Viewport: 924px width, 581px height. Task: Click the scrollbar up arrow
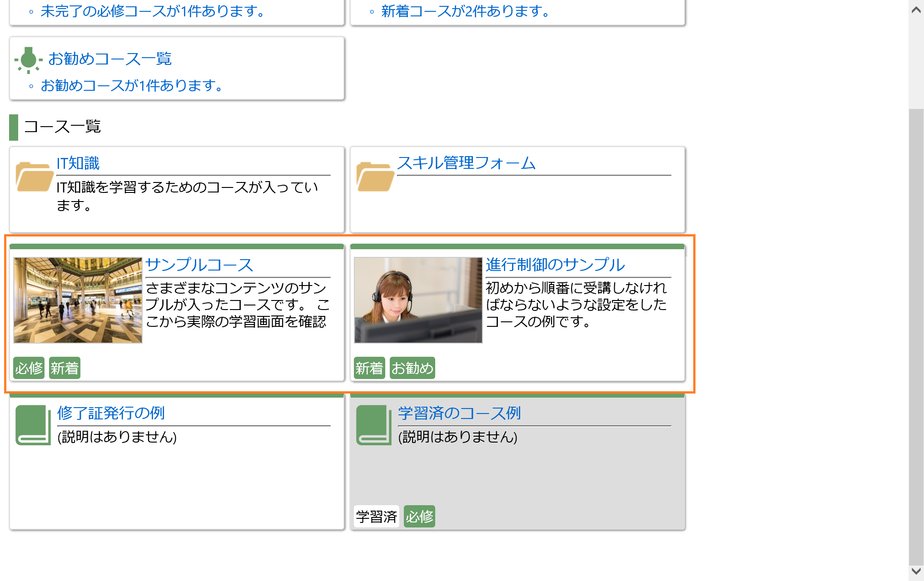[916, 10]
